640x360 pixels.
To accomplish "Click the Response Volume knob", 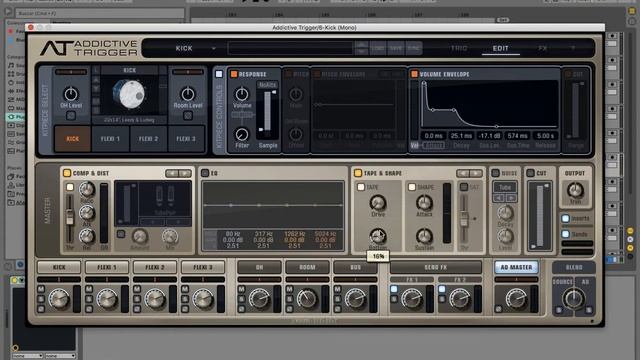I will point(242,94).
